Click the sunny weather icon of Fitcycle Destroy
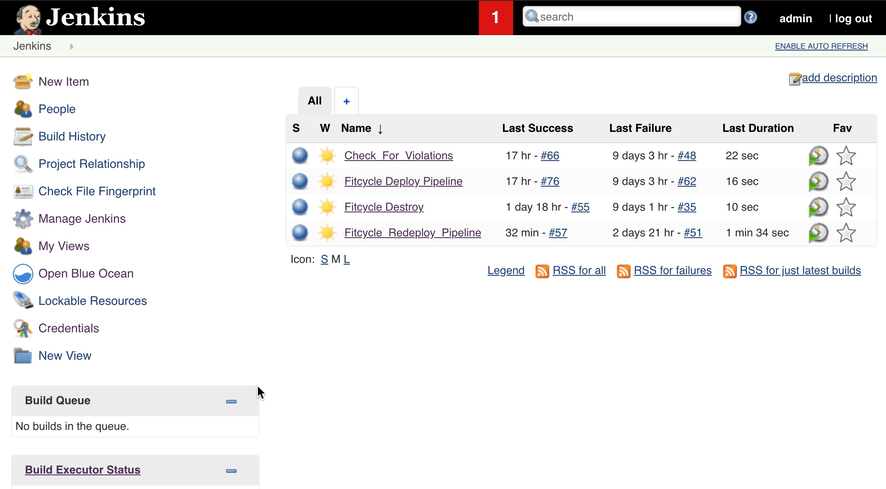 click(327, 207)
